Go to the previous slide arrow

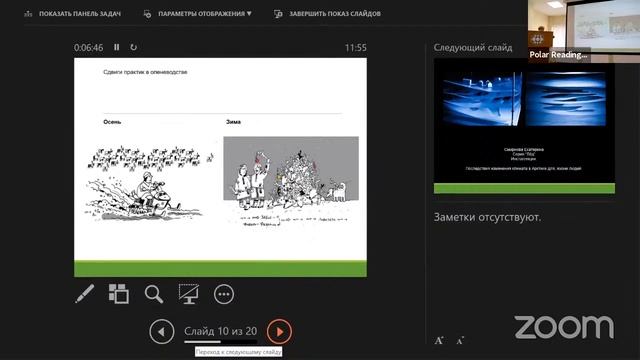pos(162,331)
